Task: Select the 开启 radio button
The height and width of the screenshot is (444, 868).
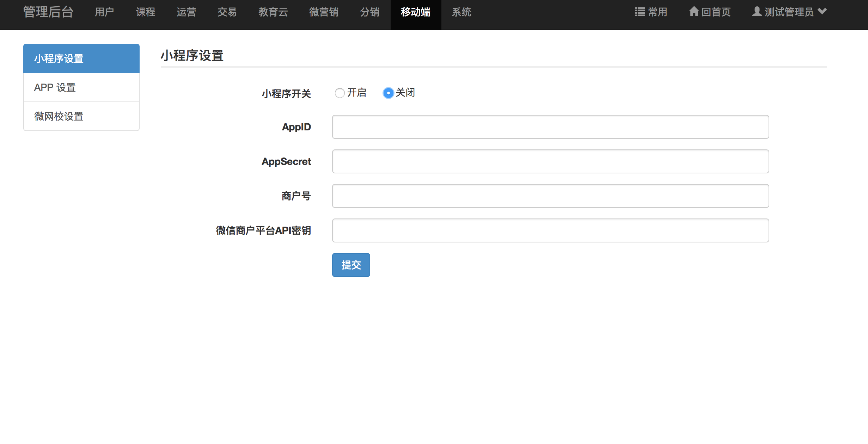Action: pyautogui.click(x=340, y=93)
